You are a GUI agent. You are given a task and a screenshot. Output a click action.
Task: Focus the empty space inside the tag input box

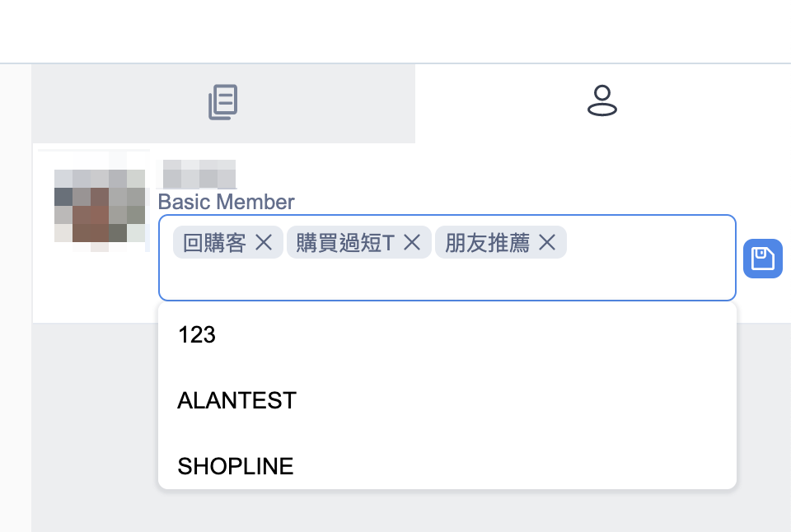tap(447, 280)
